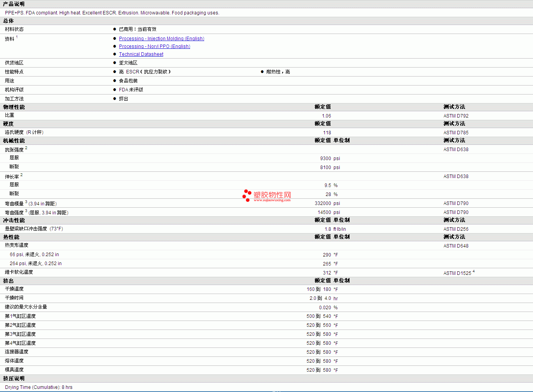Select the "弯曲强度" row label
Image resolution: width=533 pixels, height=392 pixels.
14,213
